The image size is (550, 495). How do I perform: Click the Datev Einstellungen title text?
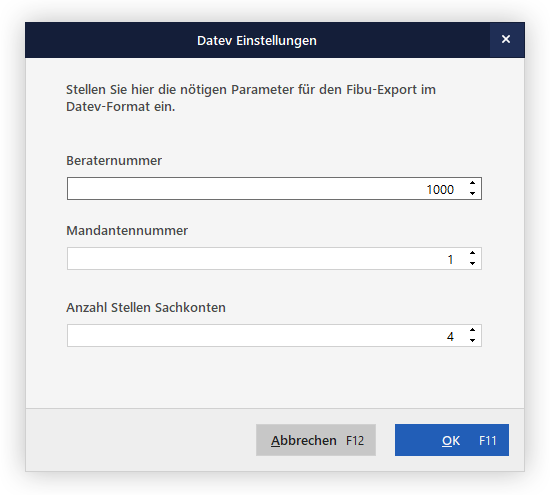[257, 41]
